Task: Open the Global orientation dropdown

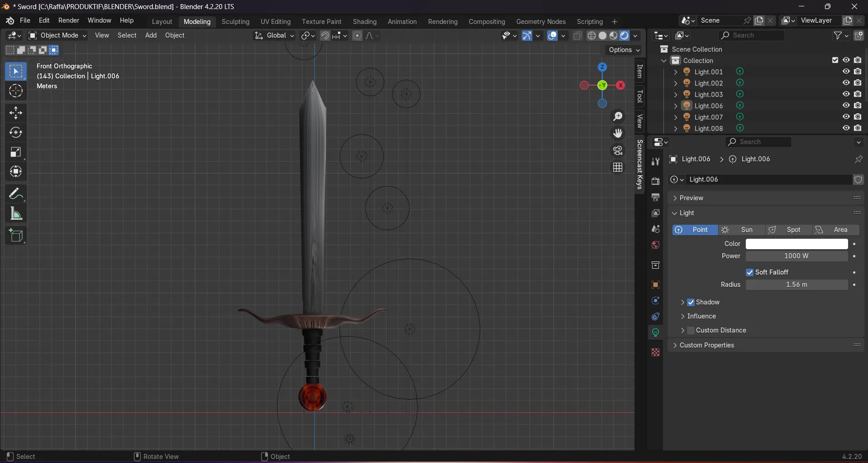Action: point(274,35)
